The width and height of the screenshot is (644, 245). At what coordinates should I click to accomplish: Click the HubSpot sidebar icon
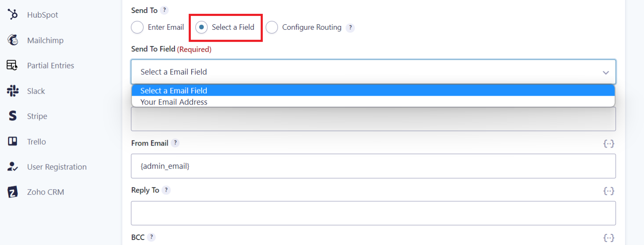point(13,14)
